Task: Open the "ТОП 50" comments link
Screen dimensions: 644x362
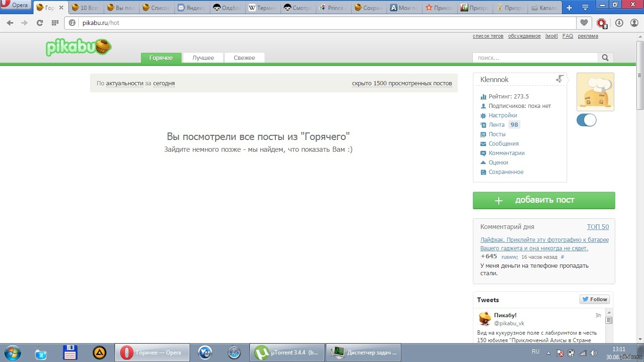Action: click(597, 227)
